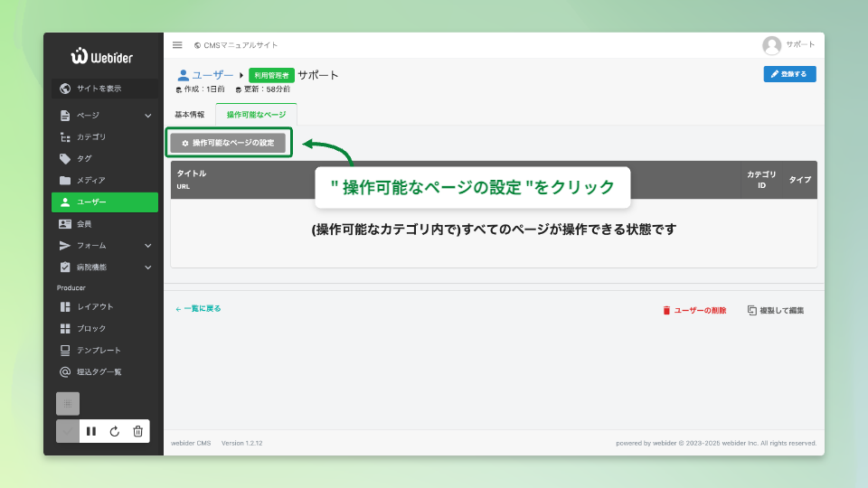The image size is (868, 488).
Task: Click the red ユーザーの削除 button
Action: 694,310
